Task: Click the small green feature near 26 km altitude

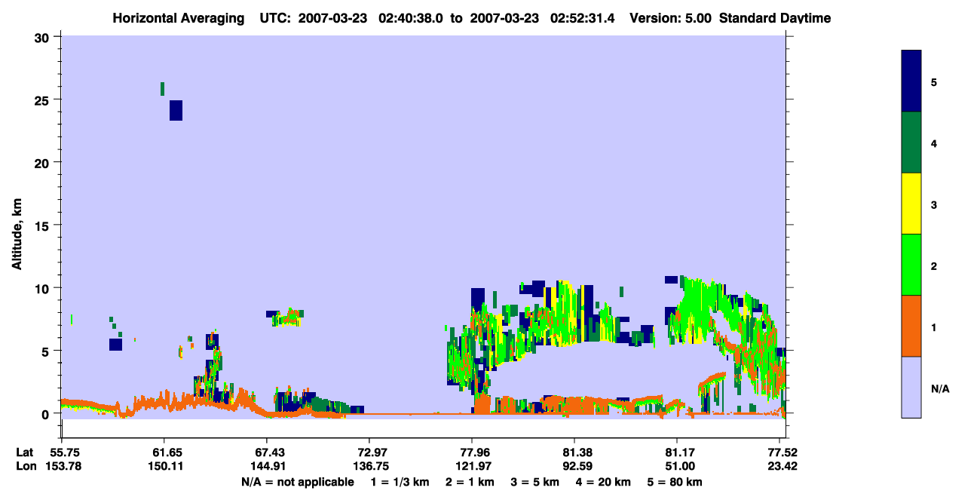Action: click(162, 89)
